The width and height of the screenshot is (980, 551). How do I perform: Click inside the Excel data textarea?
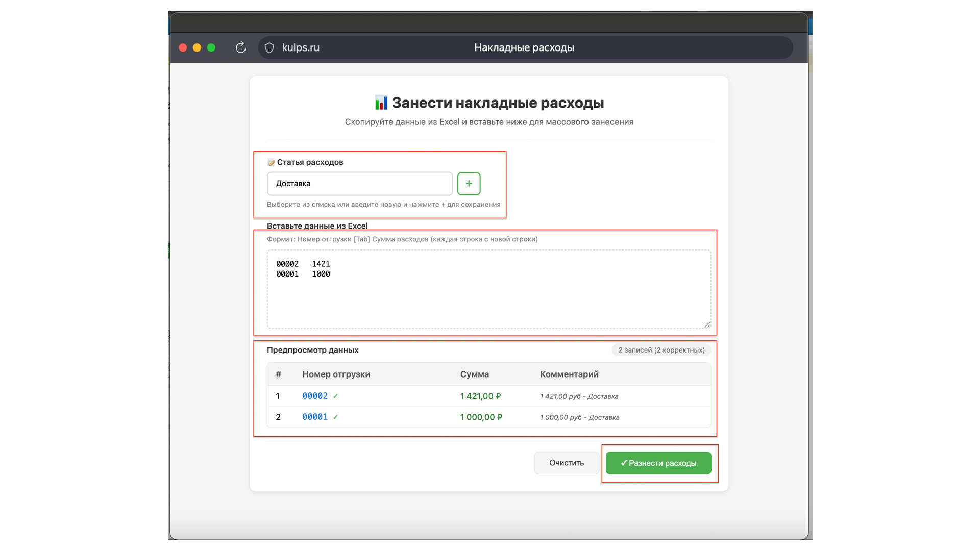pos(488,296)
